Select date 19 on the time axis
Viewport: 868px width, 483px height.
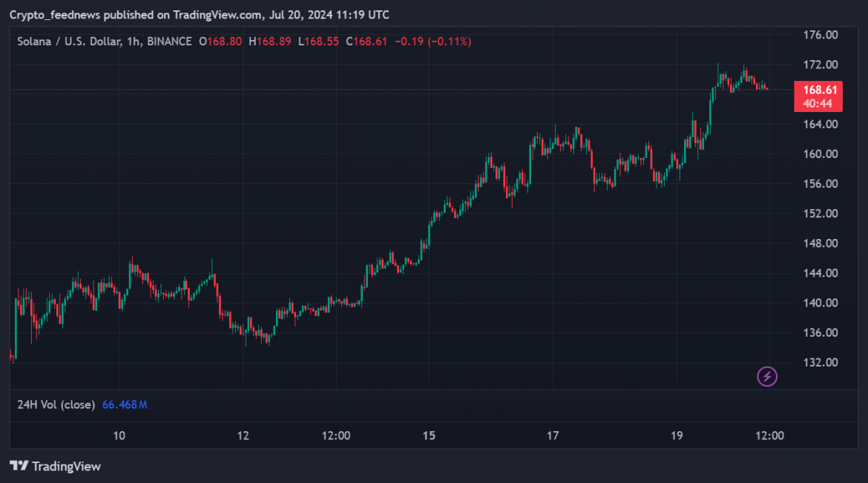point(677,436)
